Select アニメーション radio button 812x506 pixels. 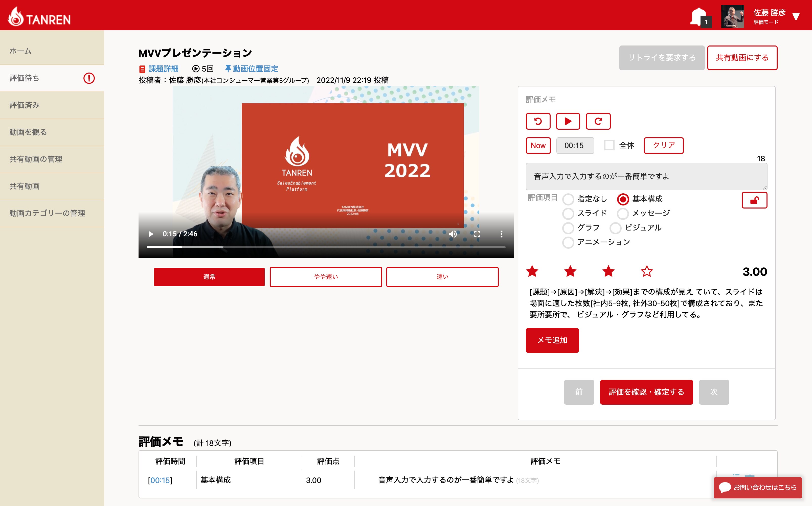click(x=568, y=242)
